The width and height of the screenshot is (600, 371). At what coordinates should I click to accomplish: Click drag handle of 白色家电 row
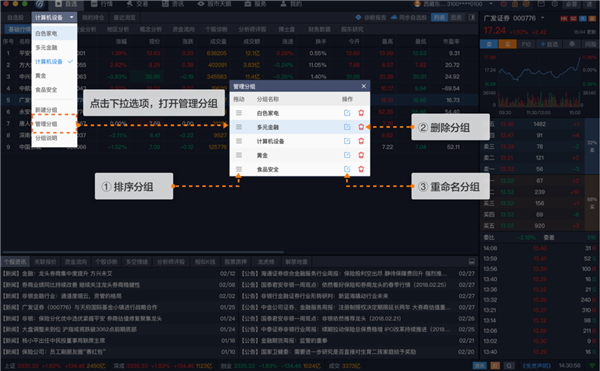pyautogui.click(x=239, y=113)
